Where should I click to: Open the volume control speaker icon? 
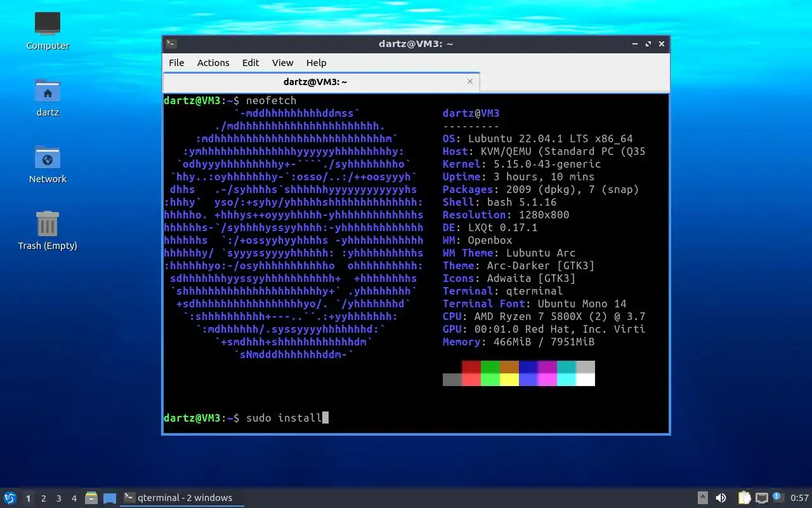721,498
